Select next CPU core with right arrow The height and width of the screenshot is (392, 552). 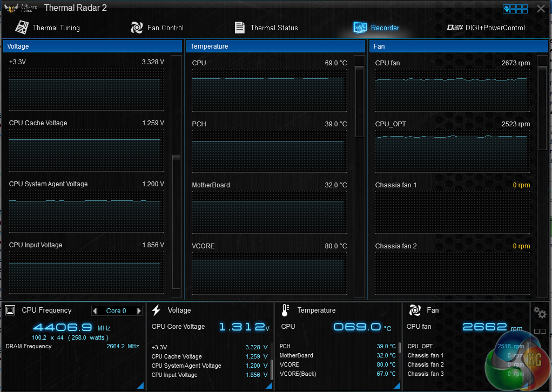coord(139,310)
